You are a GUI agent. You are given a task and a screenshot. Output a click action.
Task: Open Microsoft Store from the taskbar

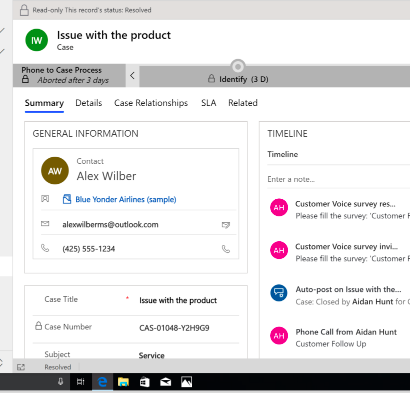[144, 382]
